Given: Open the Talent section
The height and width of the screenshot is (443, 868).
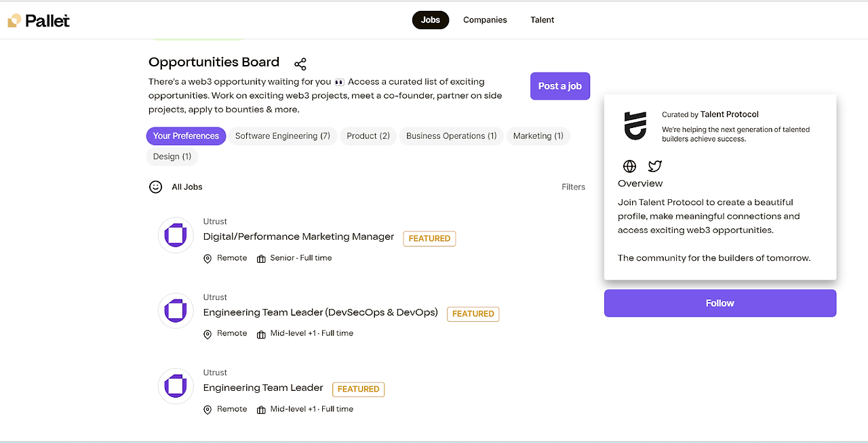Looking at the screenshot, I should click(542, 20).
